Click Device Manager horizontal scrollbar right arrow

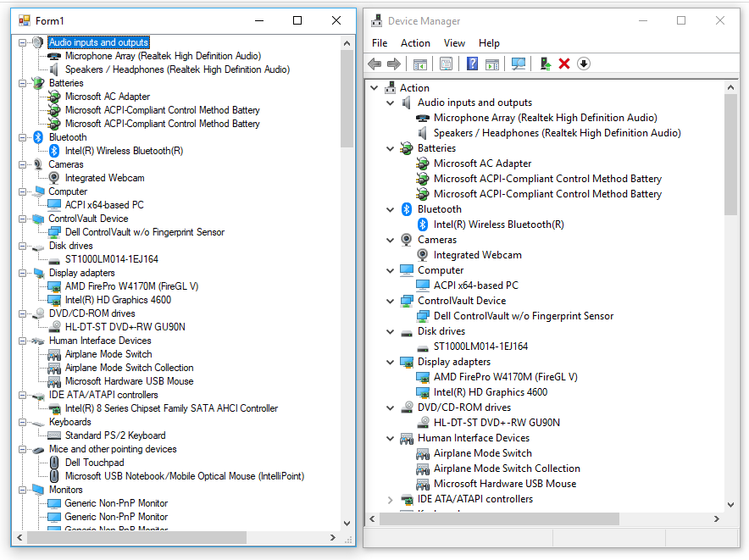click(x=717, y=518)
